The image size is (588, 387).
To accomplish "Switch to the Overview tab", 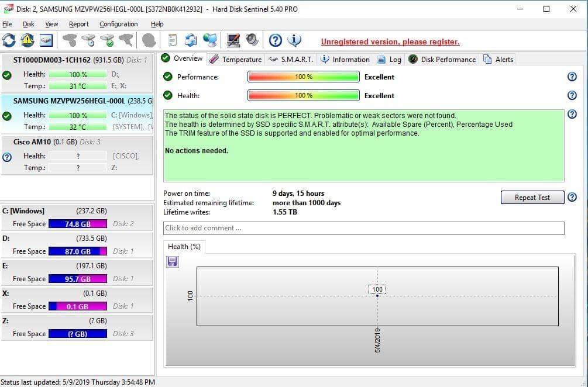I will [x=182, y=58].
